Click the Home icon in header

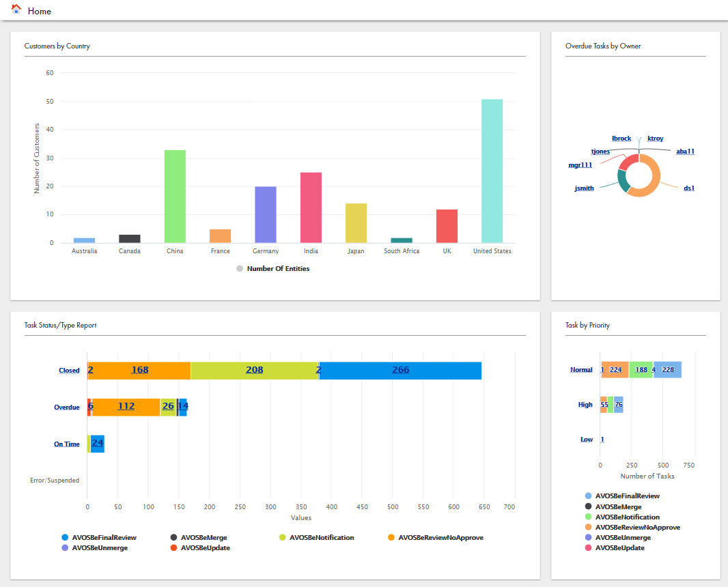(16, 10)
